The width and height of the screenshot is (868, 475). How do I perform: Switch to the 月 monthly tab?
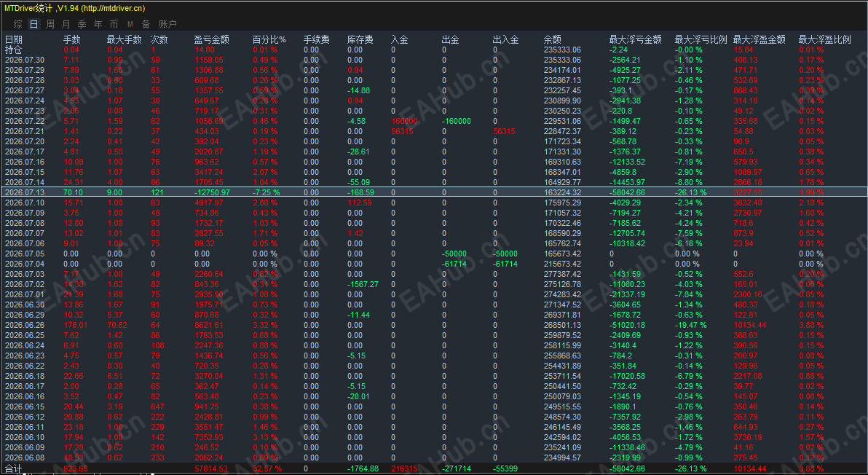pos(66,24)
